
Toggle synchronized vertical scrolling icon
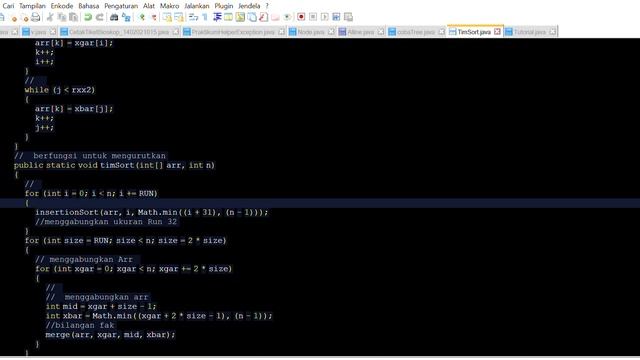tap(167, 17)
